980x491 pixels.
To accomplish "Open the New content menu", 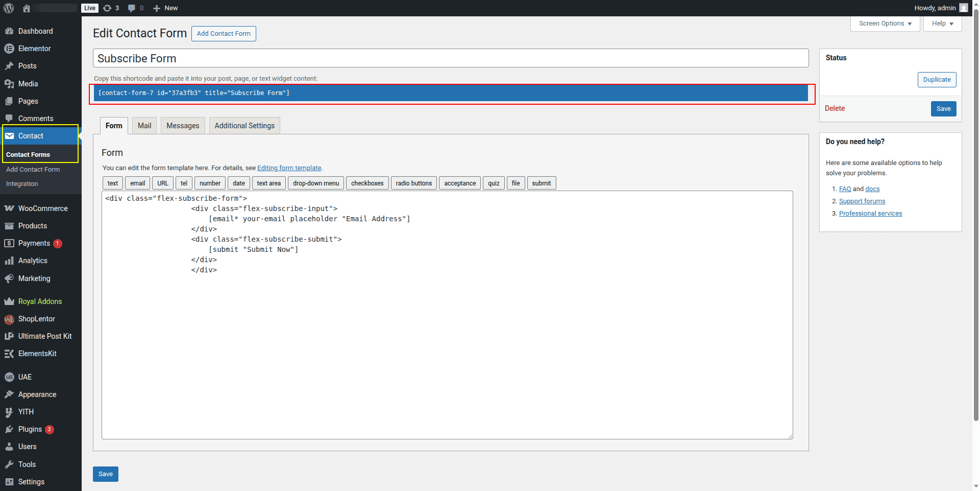I will (x=165, y=8).
